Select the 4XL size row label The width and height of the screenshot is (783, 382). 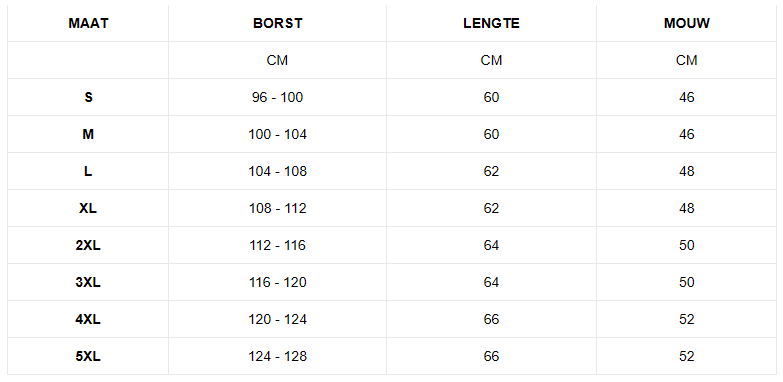pos(88,319)
